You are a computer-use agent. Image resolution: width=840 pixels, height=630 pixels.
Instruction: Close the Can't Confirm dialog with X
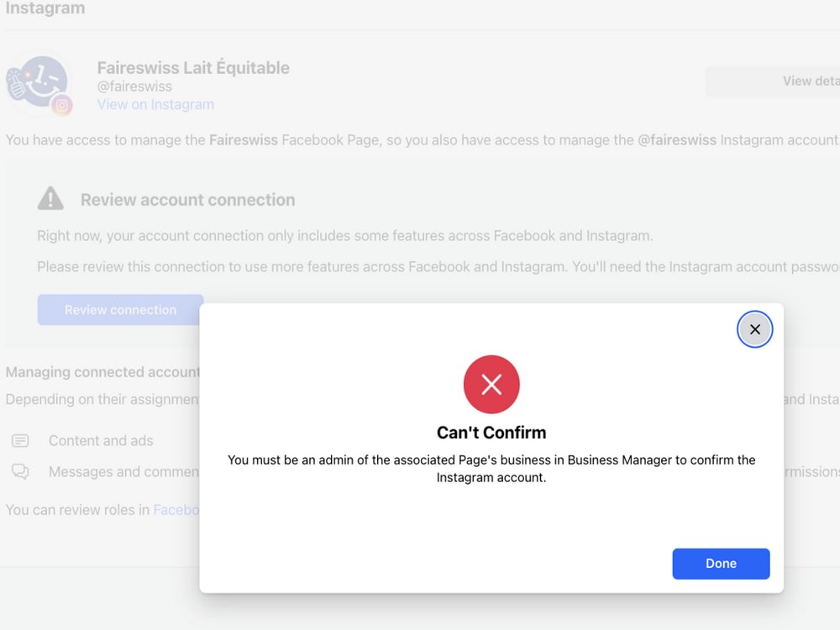754,329
